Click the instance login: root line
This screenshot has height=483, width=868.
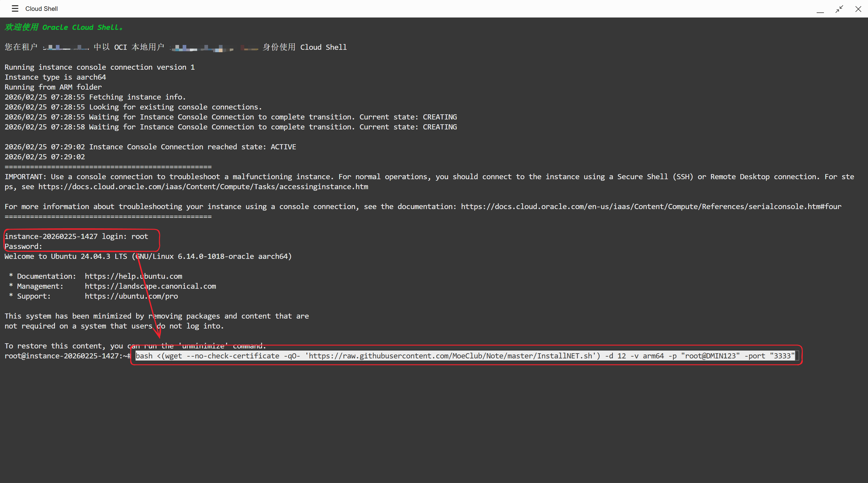click(x=76, y=237)
